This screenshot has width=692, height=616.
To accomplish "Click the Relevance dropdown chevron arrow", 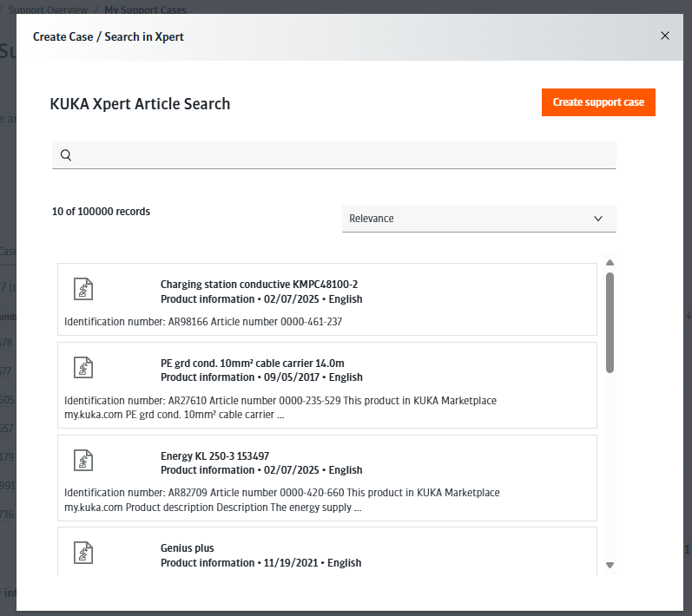I will (598, 219).
